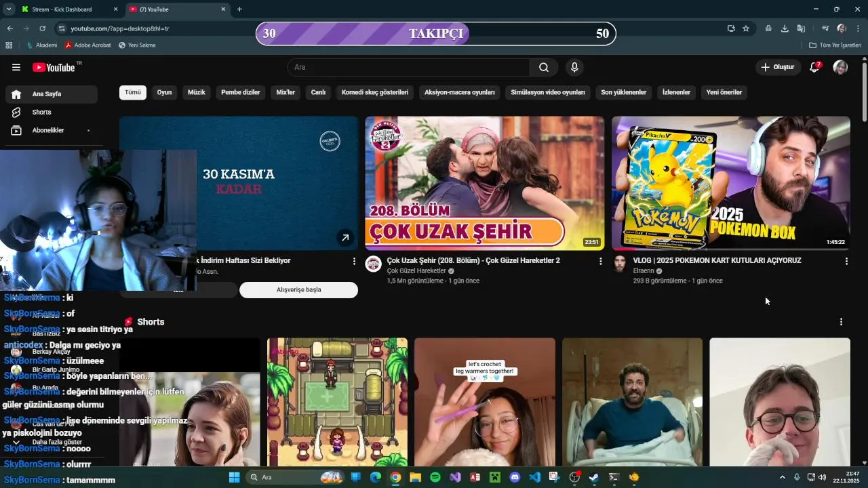Open Yeni Sekme bookmark
The image size is (868, 488).
[x=137, y=45]
